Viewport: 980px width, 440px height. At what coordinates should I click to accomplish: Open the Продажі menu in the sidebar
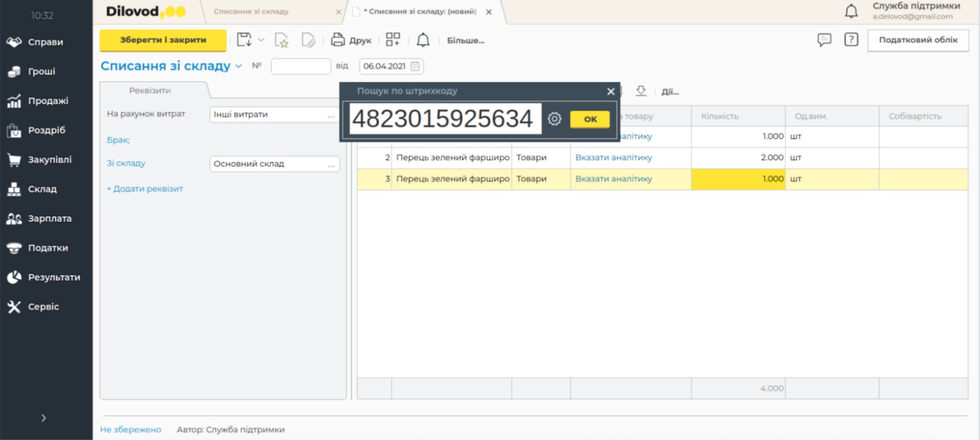pos(48,101)
